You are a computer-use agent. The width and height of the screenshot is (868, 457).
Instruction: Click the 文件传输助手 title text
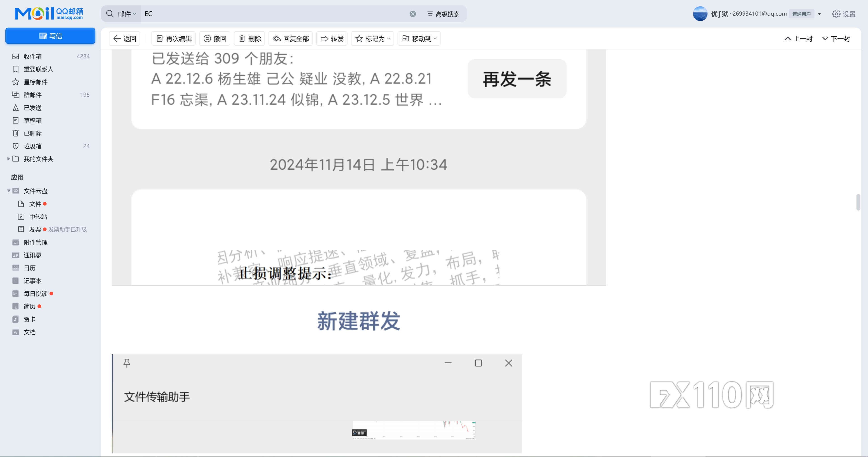coord(157,397)
